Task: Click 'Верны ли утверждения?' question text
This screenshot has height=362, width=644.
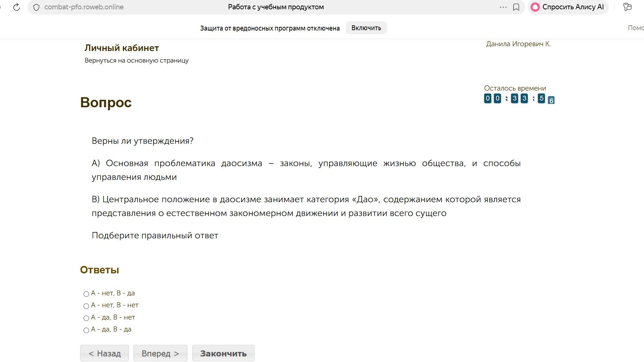Action: pyautogui.click(x=143, y=141)
